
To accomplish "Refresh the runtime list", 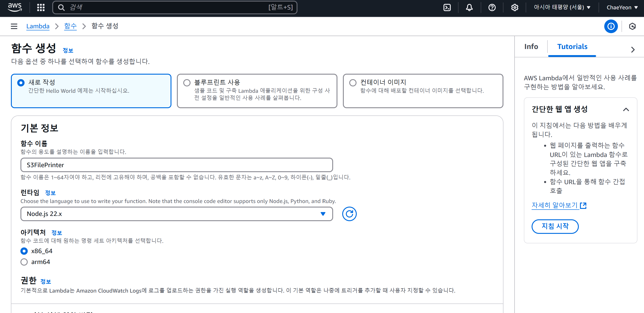I will coord(349,214).
